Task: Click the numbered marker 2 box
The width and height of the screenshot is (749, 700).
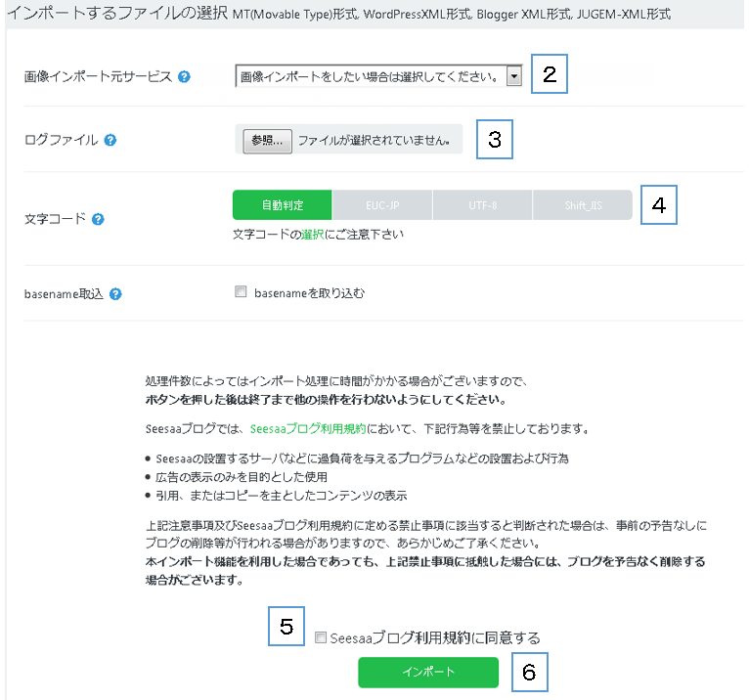Action: click(550, 75)
